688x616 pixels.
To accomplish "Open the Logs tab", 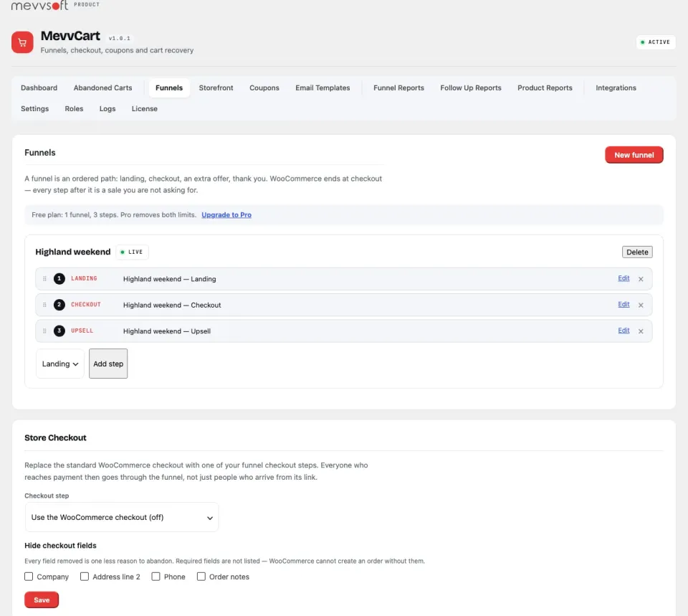I will [107, 108].
